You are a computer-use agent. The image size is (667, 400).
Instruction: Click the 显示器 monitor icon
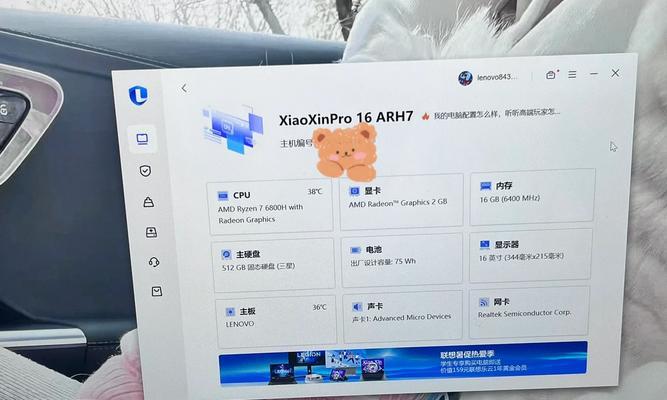(x=484, y=244)
